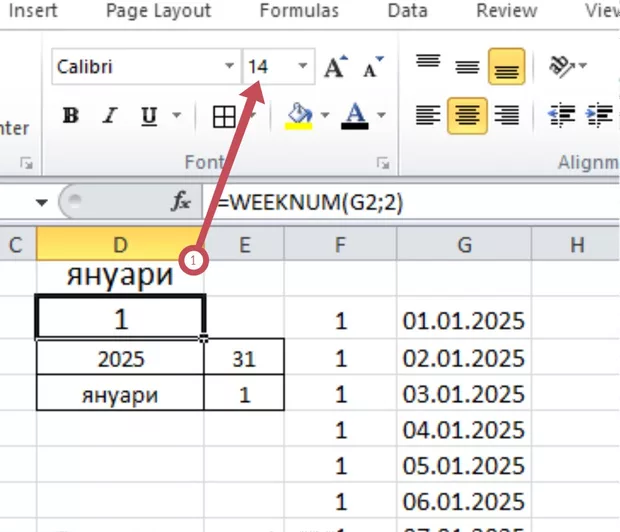Select cell containing 31

244,357
